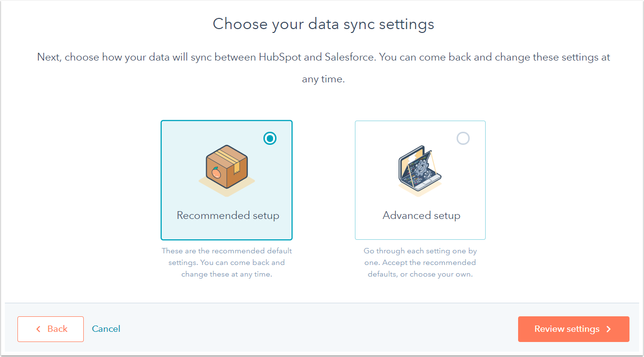Click the gear on the laptop screen

(x=420, y=168)
